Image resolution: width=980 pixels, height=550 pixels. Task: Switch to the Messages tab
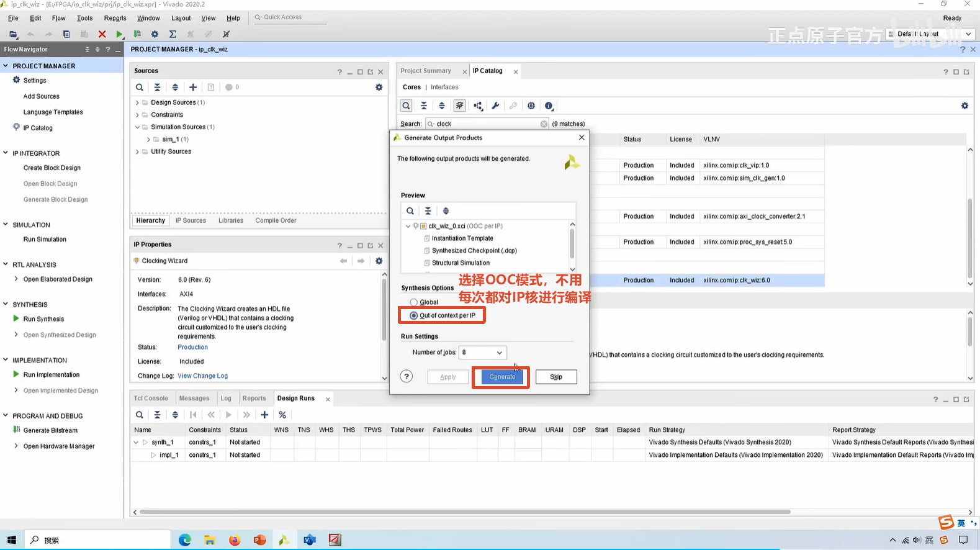tap(194, 399)
